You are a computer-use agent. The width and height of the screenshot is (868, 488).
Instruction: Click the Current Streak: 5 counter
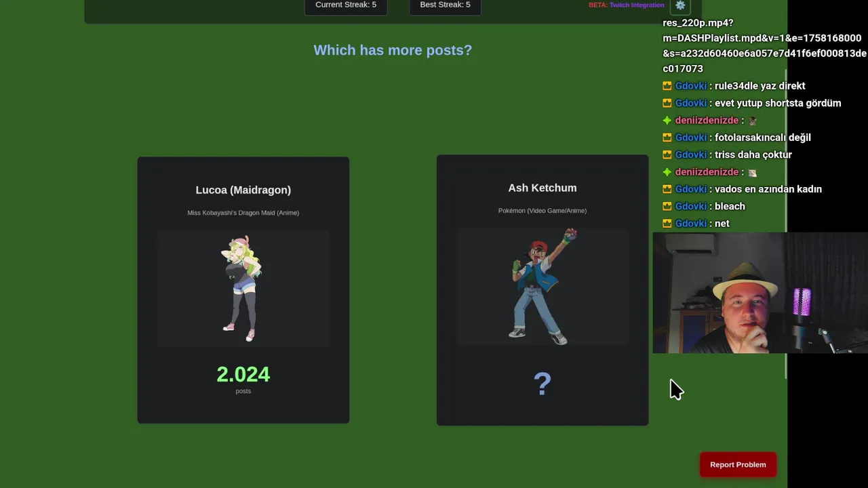point(346,5)
